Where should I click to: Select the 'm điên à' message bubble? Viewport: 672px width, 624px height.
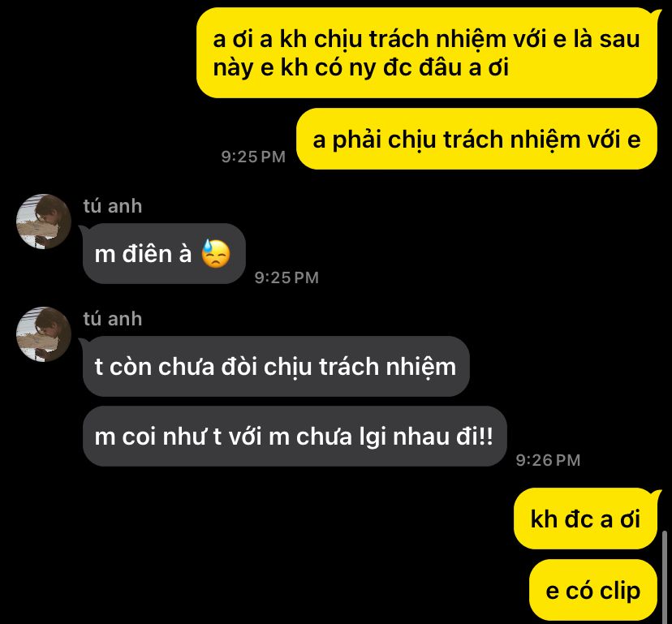click(x=164, y=254)
